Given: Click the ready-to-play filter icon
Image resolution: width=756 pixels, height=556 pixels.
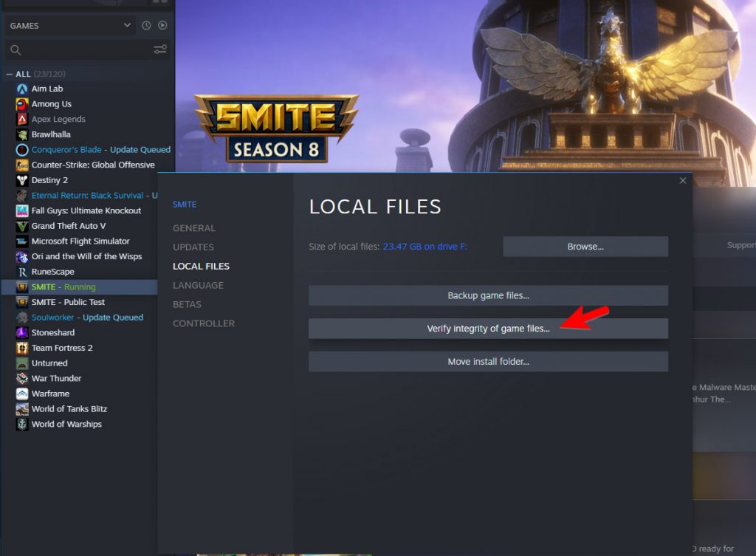Looking at the screenshot, I should pyautogui.click(x=162, y=26).
